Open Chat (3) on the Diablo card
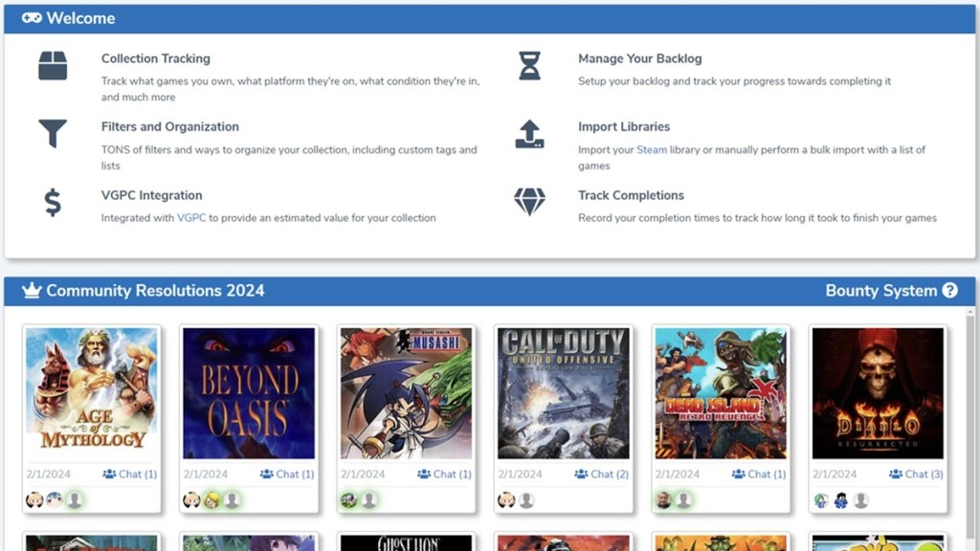Screen dimensions: 980x551 pos(917,474)
